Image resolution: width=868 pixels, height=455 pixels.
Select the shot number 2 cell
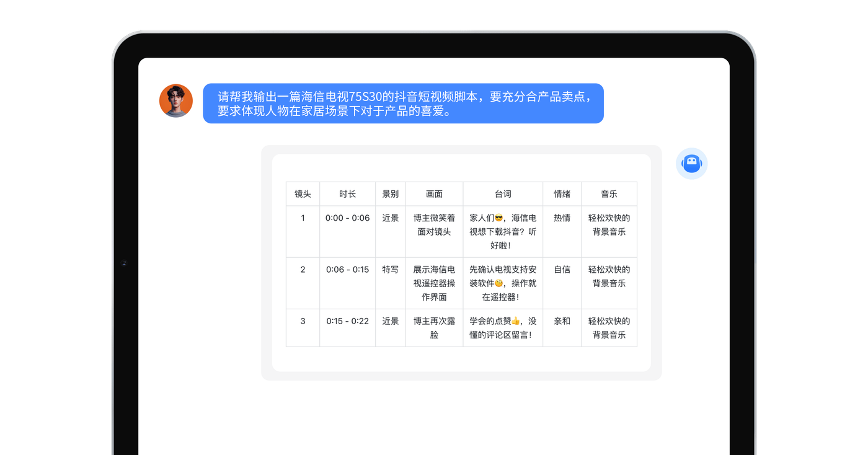click(x=303, y=283)
